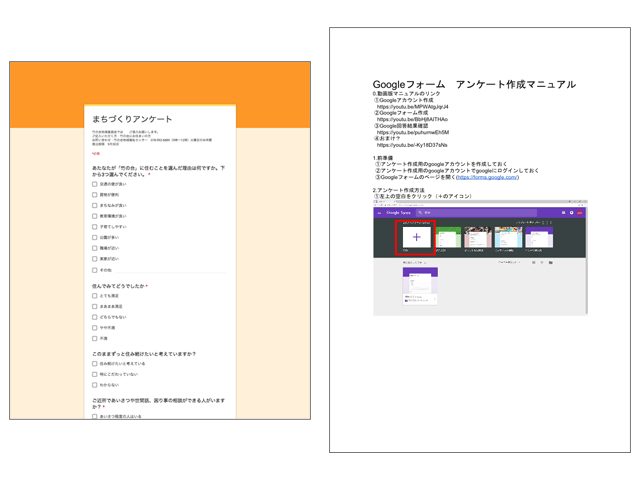Open the youtu.be link under 'Google回答結果確認'

[x=413, y=132]
